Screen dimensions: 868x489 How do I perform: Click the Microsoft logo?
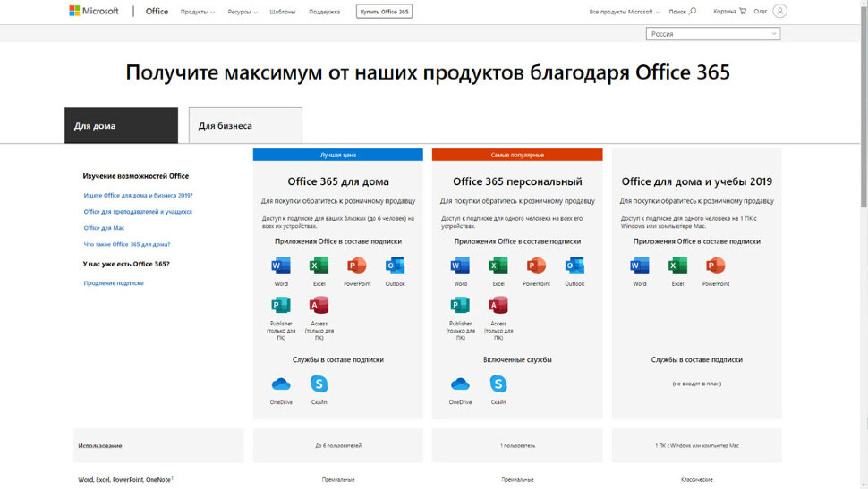click(x=94, y=11)
